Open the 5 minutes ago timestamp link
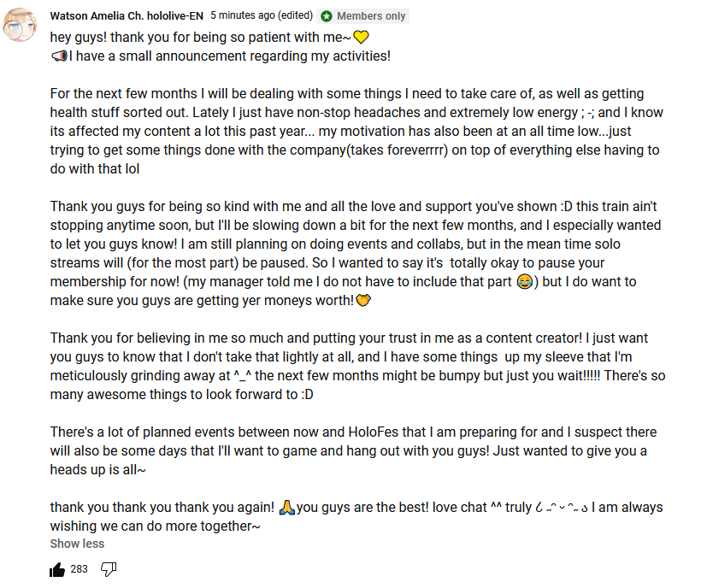This screenshot has width=701, height=588. click(262, 15)
